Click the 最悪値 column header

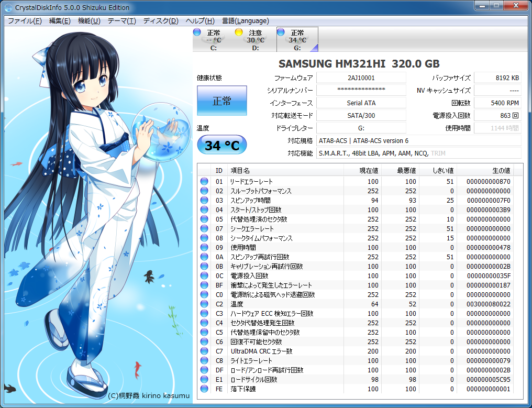click(400, 170)
